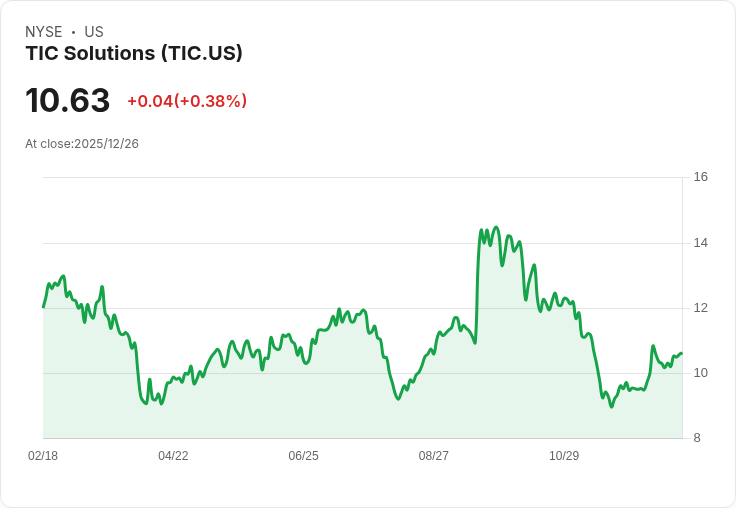Click the At close 2025/12/26 timestamp
The image size is (736, 508).
[82, 144]
